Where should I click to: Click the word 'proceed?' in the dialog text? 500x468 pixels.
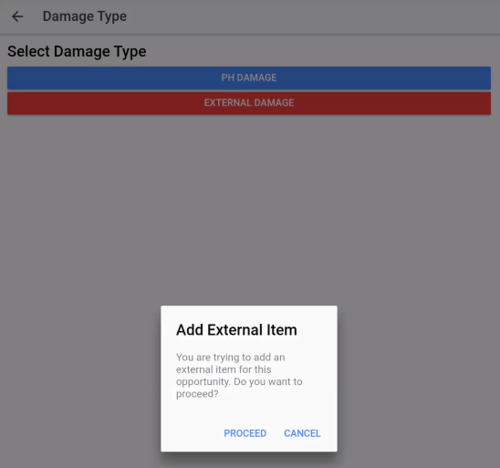(x=197, y=394)
